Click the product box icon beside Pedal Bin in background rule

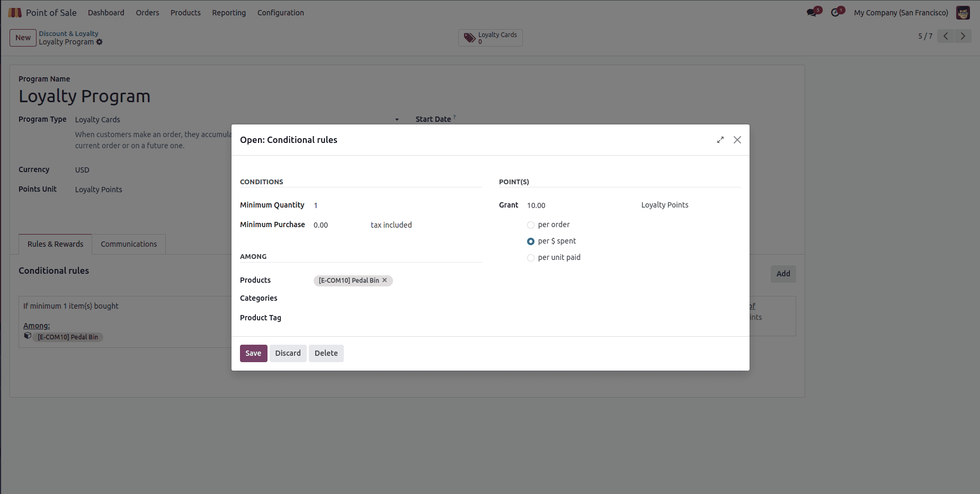(x=28, y=336)
